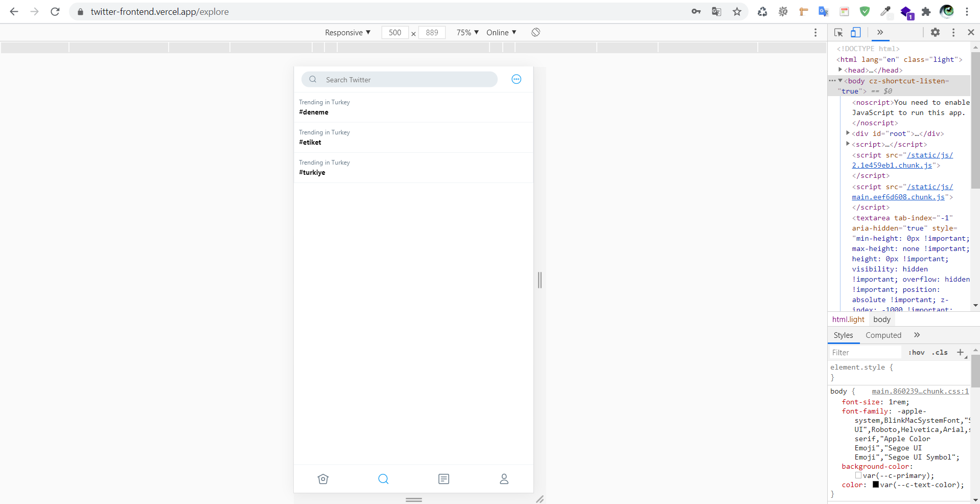This screenshot has height=504, width=980.
Task: Open the #etiket trending topic
Action: click(x=413, y=138)
